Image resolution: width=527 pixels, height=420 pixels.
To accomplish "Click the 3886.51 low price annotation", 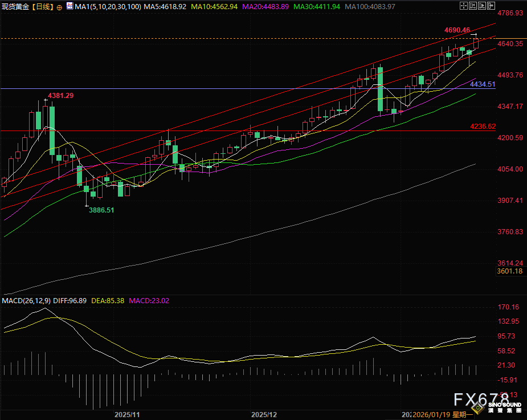I will pos(101,210).
